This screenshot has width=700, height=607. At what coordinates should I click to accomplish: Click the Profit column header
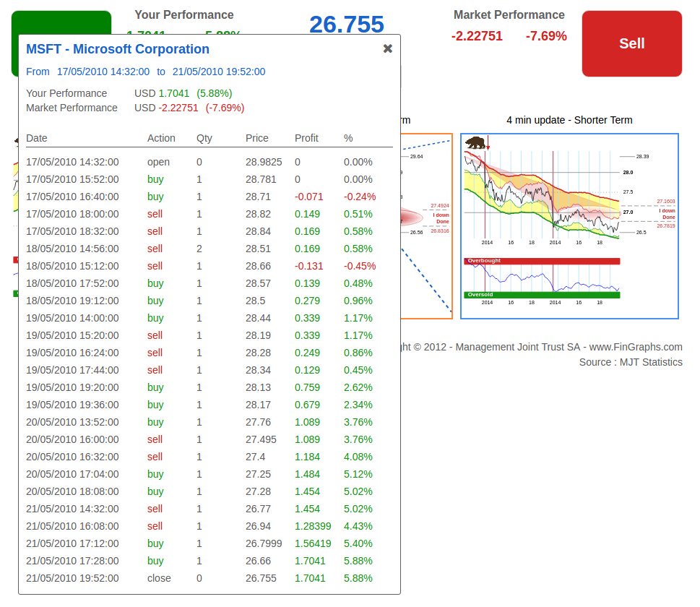tap(306, 138)
